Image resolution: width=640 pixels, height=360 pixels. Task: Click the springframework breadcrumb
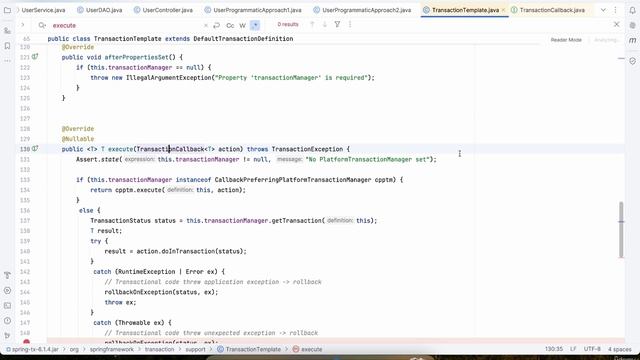click(x=111, y=349)
